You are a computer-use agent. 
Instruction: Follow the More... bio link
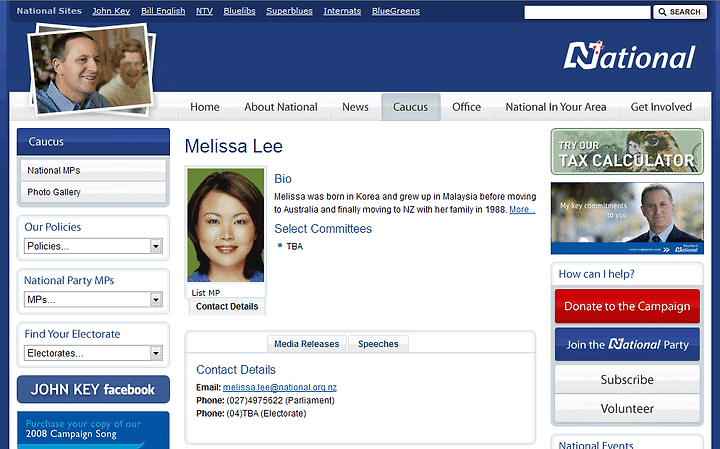[522, 210]
